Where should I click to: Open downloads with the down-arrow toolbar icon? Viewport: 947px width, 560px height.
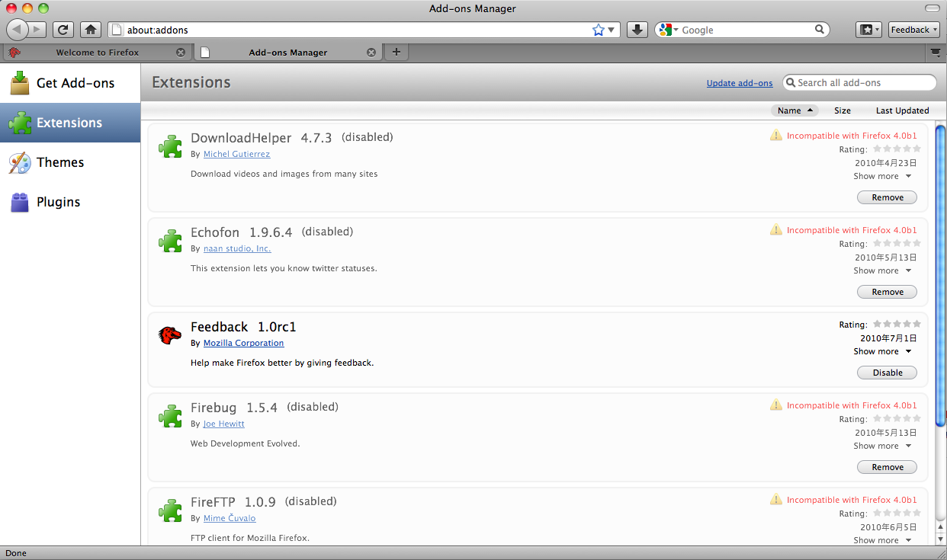coord(637,30)
